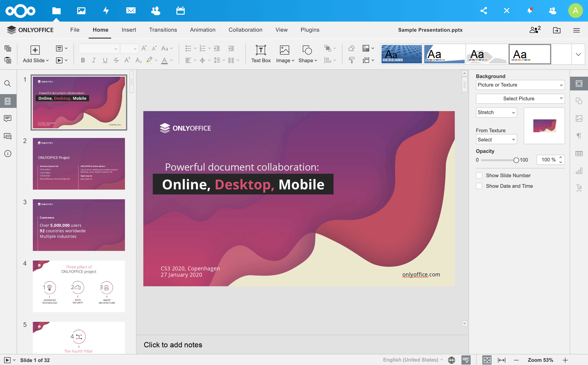Open table settings in the right sidebar

579,153
